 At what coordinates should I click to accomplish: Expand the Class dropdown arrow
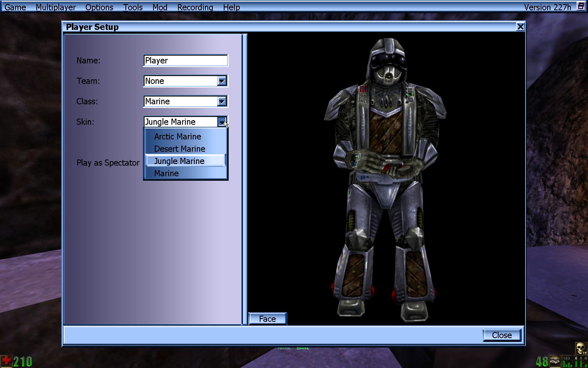[x=222, y=101]
